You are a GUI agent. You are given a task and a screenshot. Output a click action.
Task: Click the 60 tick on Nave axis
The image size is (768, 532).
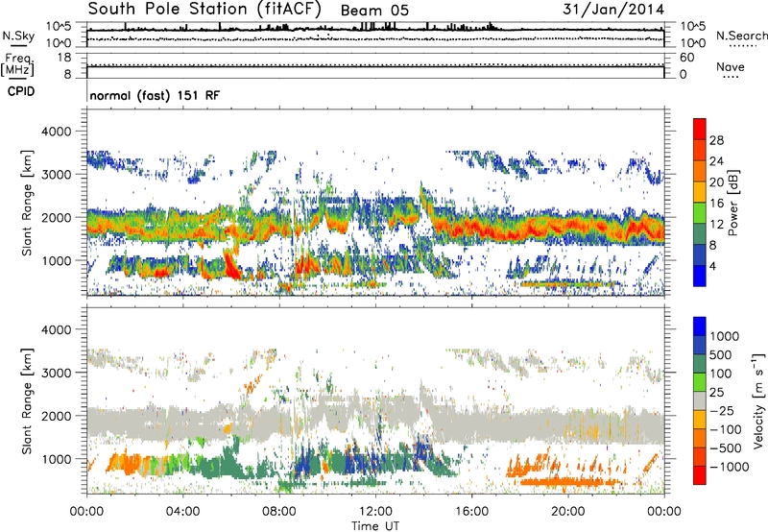687,58
